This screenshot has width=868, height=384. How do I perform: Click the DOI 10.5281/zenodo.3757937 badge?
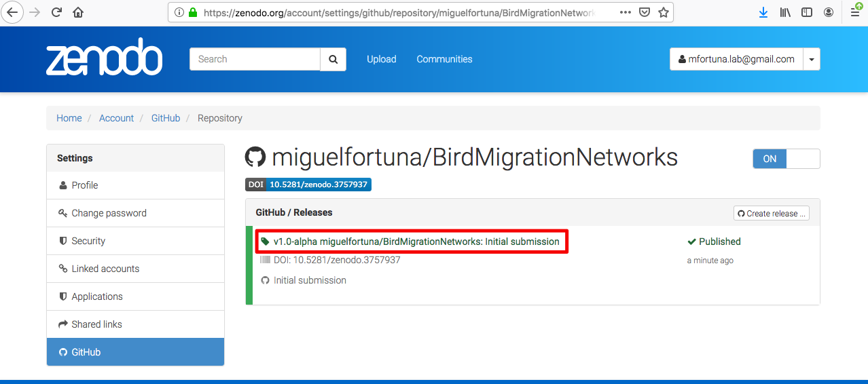point(308,185)
